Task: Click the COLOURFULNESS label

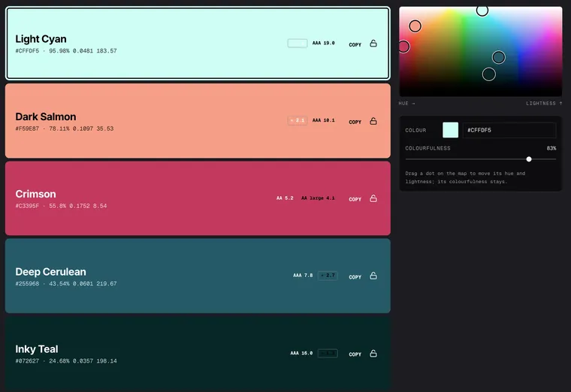Action: pyautogui.click(x=428, y=148)
